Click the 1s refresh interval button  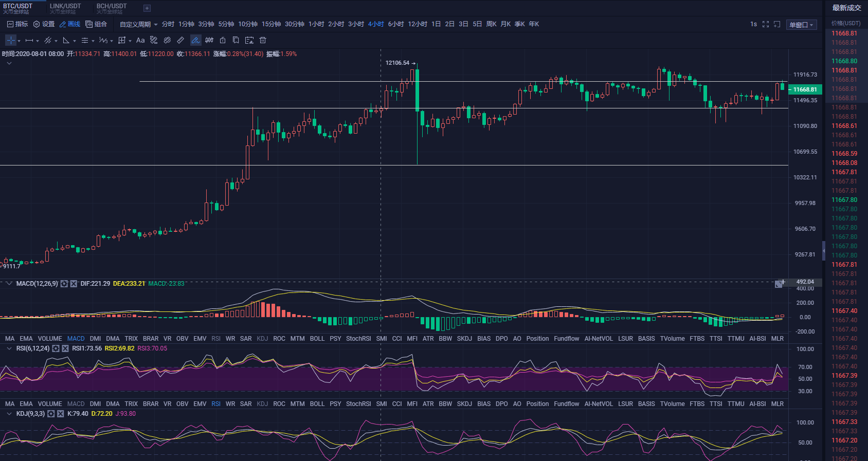[753, 24]
